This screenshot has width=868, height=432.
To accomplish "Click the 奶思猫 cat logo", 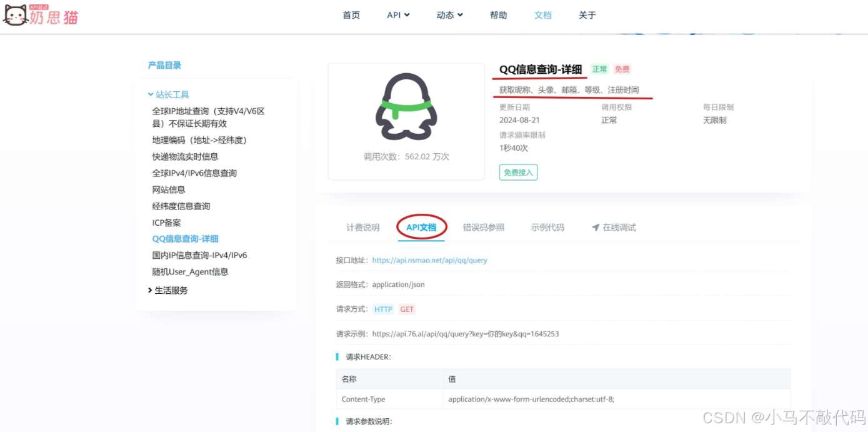I will 41,14.
